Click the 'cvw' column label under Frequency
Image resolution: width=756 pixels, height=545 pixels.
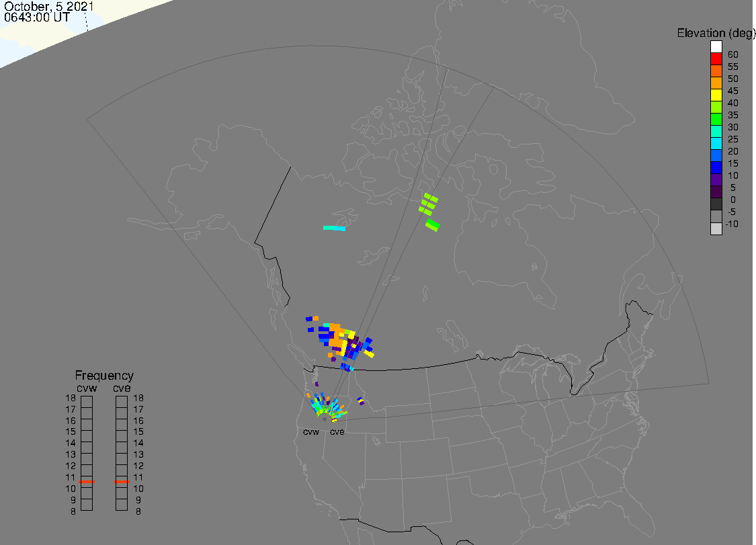pyautogui.click(x=87, y=388)
